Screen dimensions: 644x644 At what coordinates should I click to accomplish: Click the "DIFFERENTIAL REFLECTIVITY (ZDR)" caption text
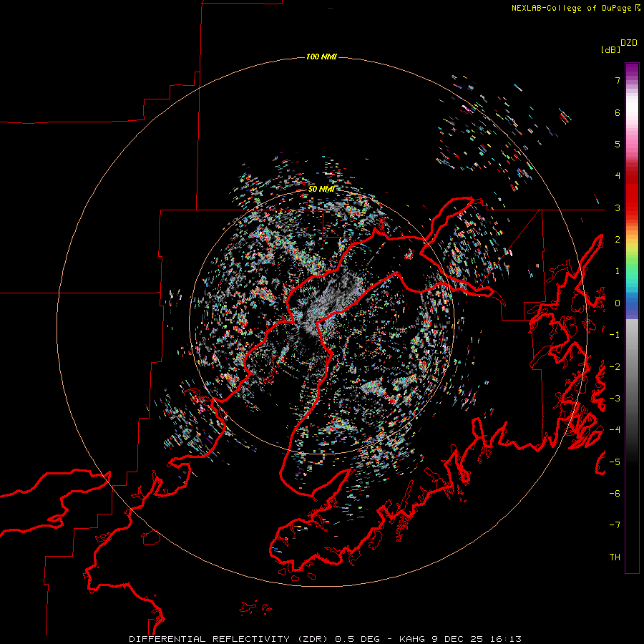coord(230,639)
